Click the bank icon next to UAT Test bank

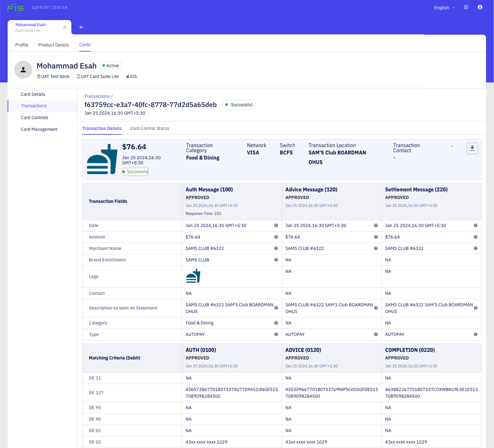coord(39,76)
